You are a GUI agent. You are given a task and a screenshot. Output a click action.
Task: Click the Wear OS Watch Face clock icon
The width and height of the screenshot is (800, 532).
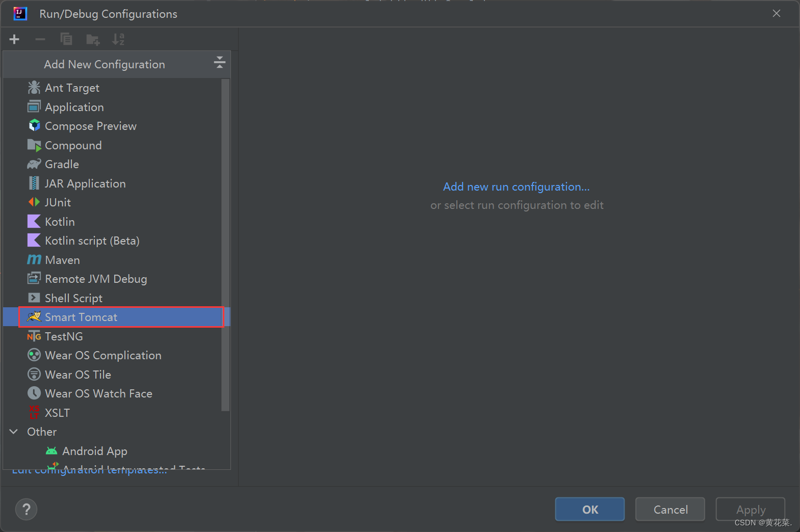point(34,393)
